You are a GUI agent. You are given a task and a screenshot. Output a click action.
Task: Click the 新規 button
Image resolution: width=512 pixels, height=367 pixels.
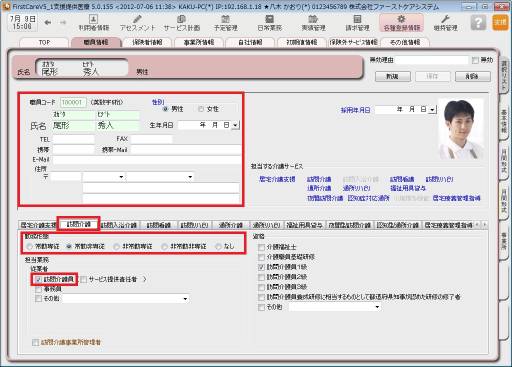(393, 76)
